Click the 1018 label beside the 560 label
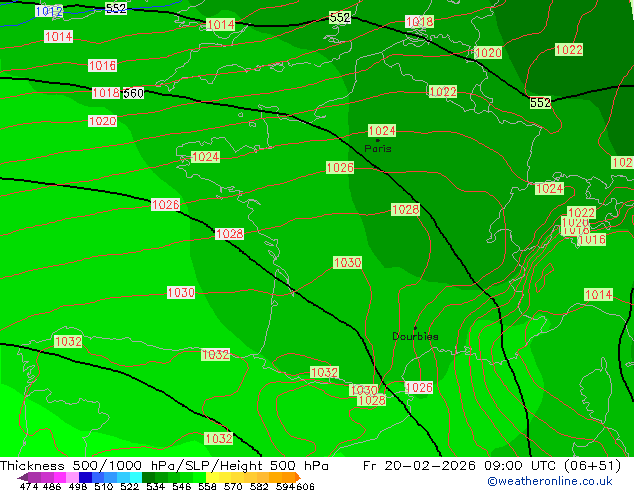634x490 pixels. (x=106, y=93)
